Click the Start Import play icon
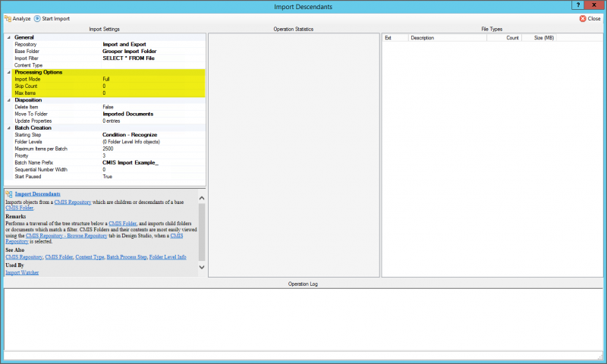This screenshot has height=364, width=607. pos(37,18)
